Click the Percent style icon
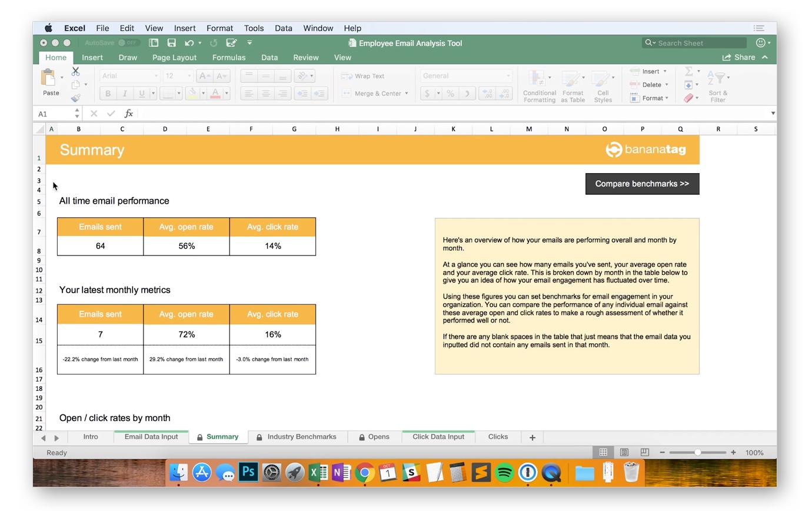 click(450, 94)
